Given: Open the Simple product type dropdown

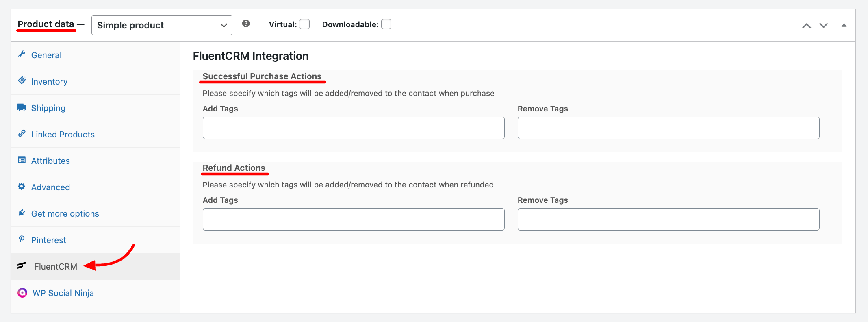Looking at the screenshot, I should (162, 25).
